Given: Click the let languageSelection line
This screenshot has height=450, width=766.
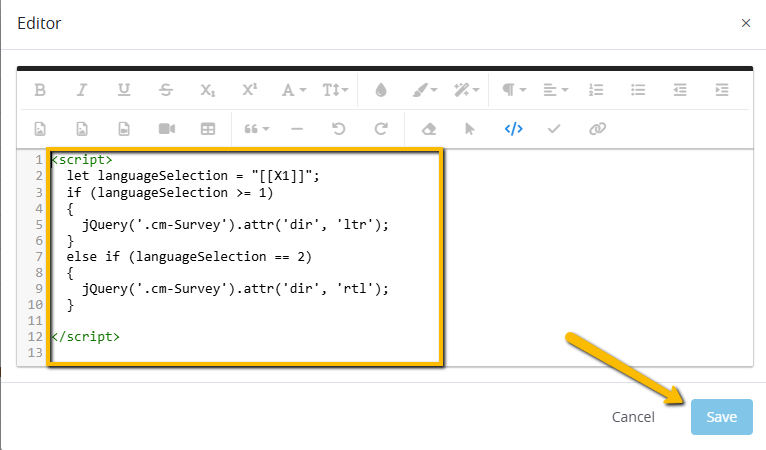Looking at the screenshot, I should 193,175.
